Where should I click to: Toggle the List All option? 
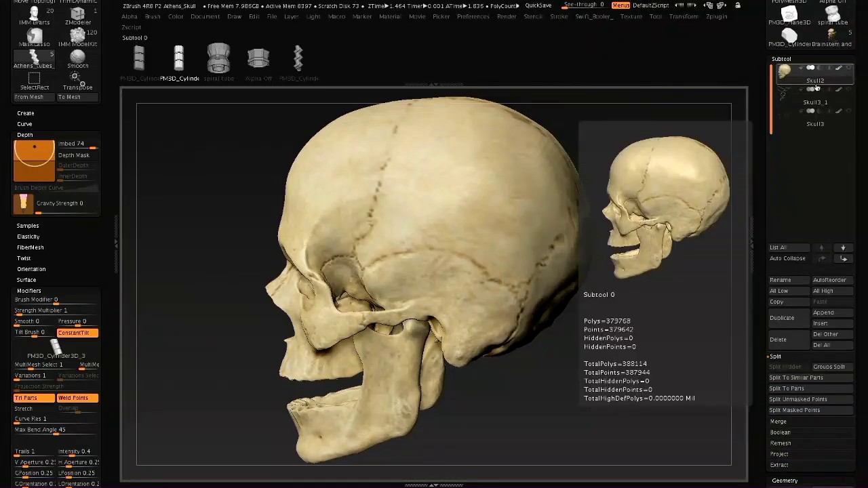[x=789, y=247]
